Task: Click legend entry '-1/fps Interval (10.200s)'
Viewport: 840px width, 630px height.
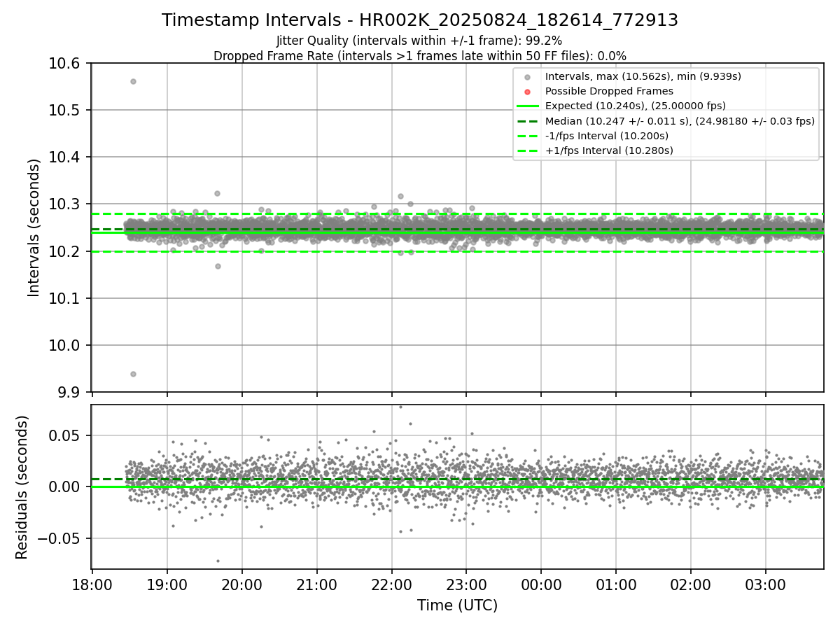Action: [x=606, y=136]
